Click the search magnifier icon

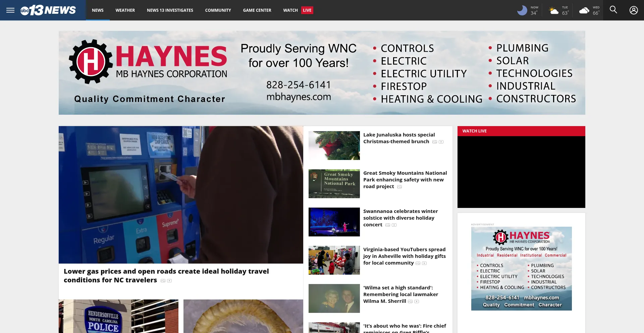coord(613,10)
